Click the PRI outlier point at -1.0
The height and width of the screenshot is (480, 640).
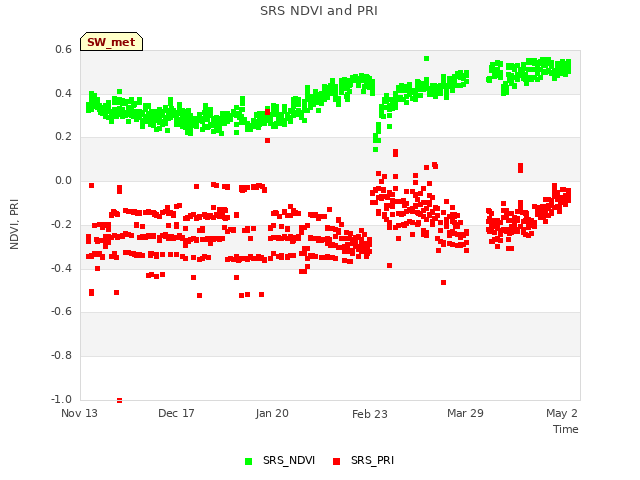119,400
